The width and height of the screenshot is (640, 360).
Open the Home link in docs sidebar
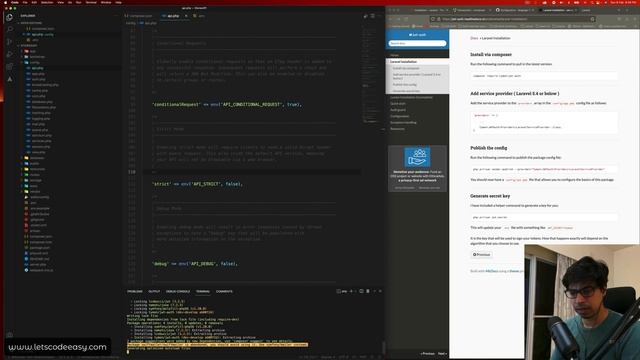[x=394, y=55]
